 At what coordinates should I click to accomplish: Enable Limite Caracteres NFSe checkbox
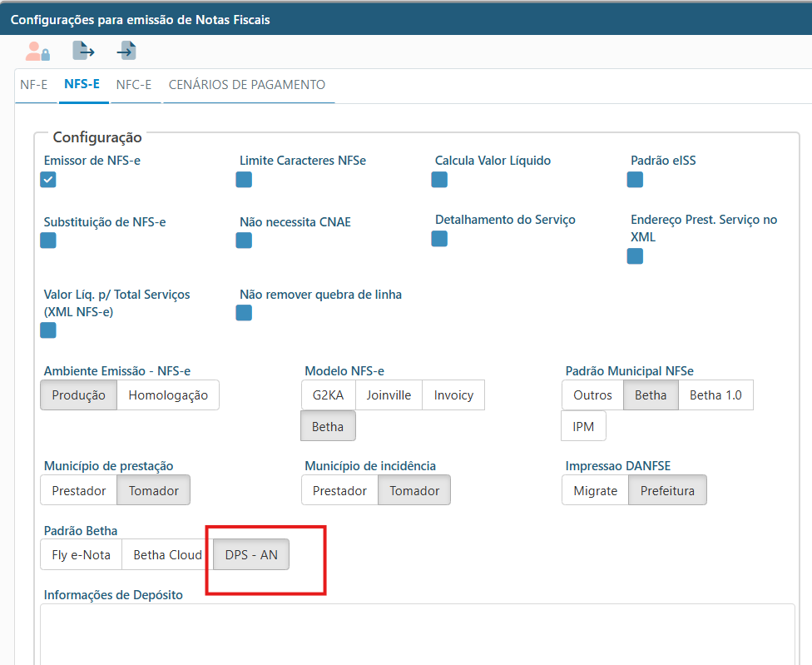pos(244,180)
